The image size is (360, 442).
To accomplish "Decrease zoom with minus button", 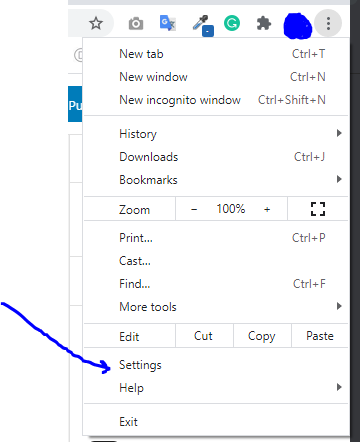I will (x=194, y=209).
